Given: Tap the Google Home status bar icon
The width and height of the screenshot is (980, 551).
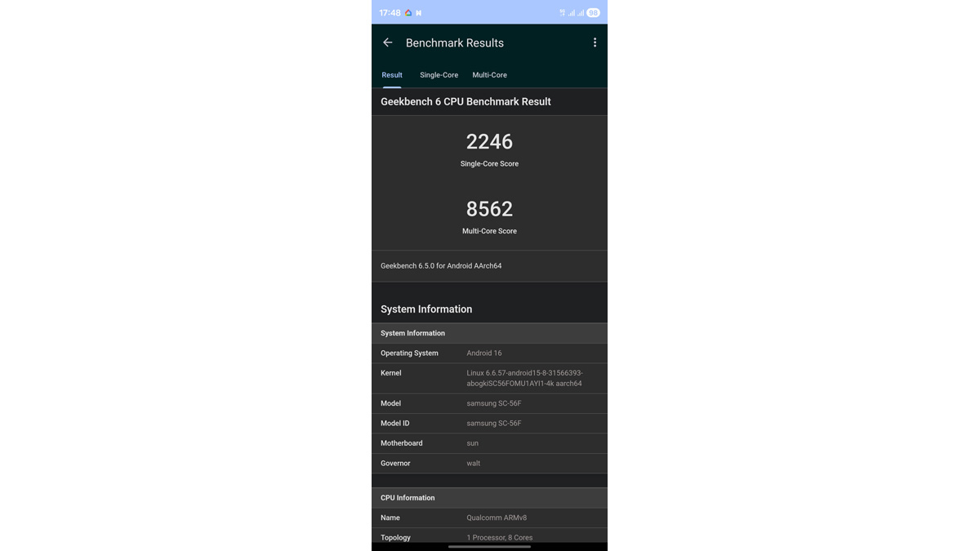Looking at the screenshot, I should (x=408, y=13).
